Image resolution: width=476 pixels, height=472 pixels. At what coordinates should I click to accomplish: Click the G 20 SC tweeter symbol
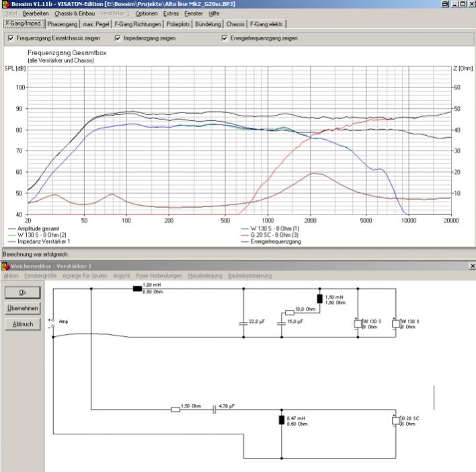pos(396,421)
